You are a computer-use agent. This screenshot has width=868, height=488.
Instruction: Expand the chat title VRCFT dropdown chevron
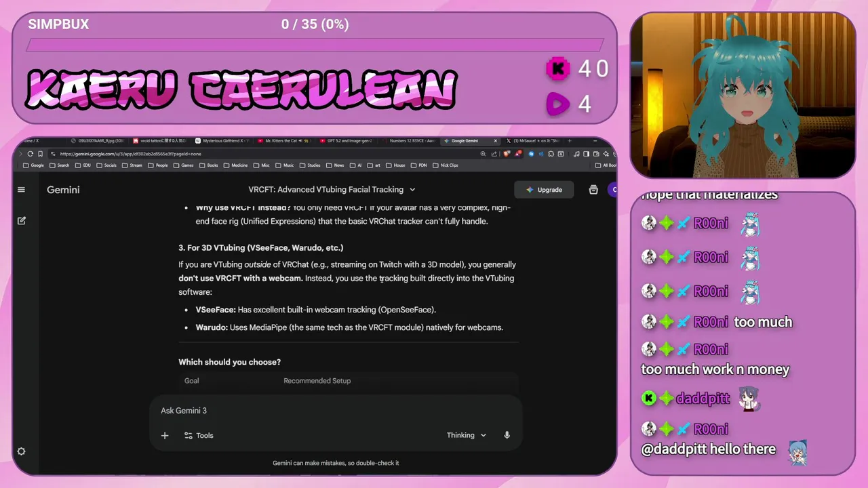(412, 190)
